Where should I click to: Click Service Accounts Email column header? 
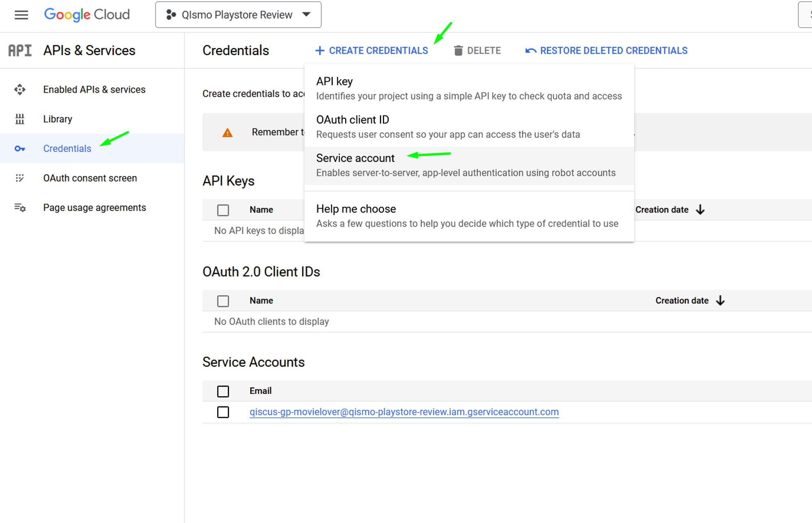coord(261,391)
